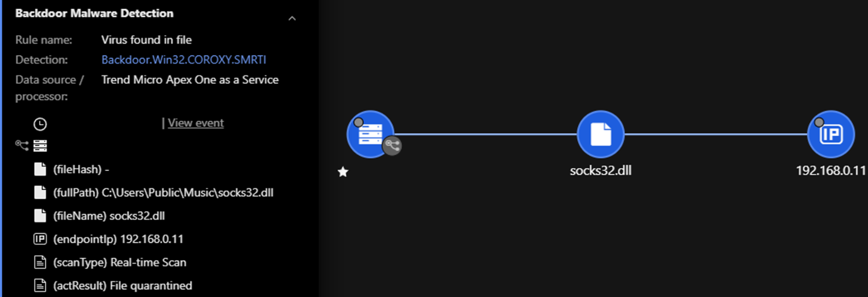Click the server stack icon in the detail list
The width and height of the screenshot is (868, 297).
point(40,146)
